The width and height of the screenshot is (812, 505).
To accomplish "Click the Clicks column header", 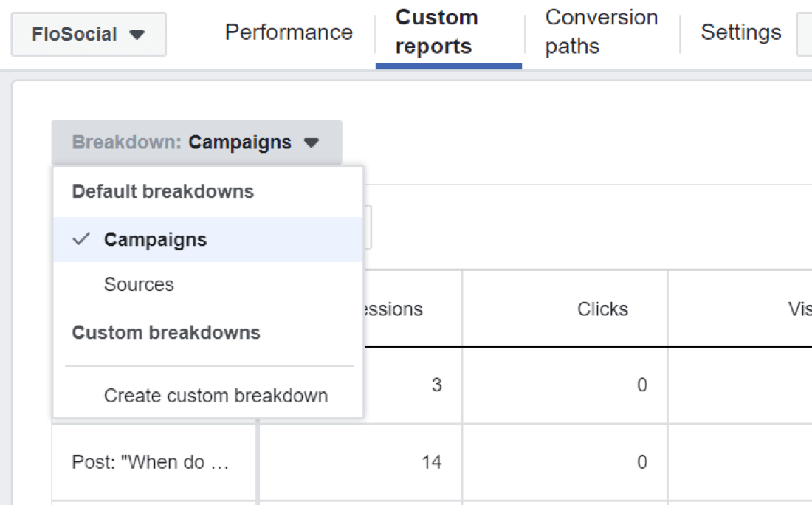I will coord(602,309).
